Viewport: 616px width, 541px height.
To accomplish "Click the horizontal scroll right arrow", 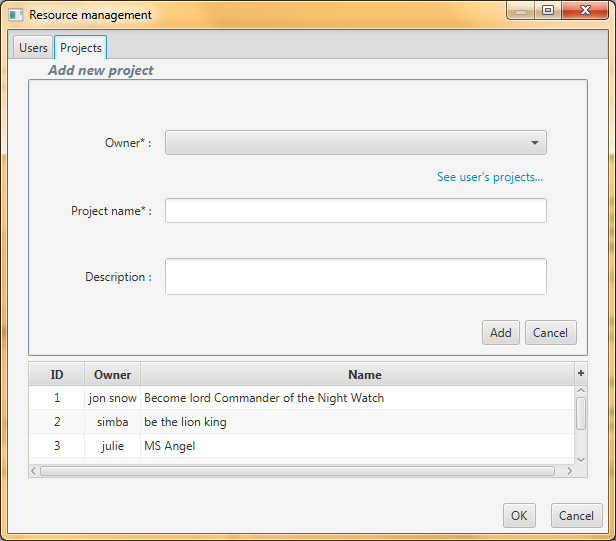I will coord(569,471).
